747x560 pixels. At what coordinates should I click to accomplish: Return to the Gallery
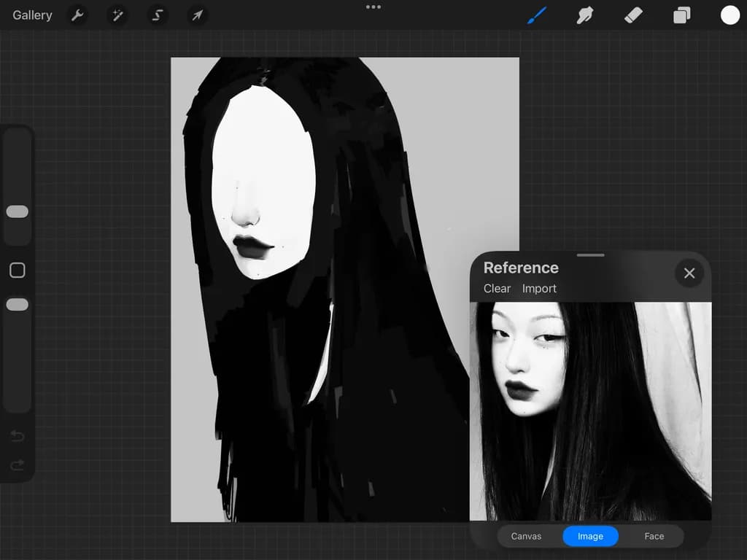[32, 15]
